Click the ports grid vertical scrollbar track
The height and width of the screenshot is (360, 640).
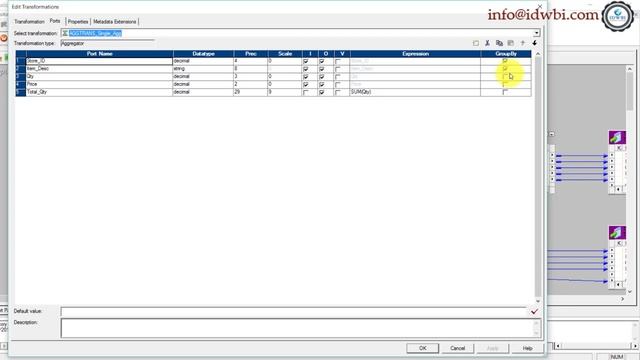coord(538,178)
